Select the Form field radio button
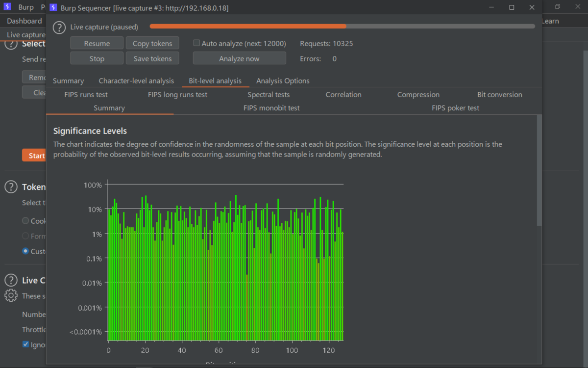 [x=25, y=236]
